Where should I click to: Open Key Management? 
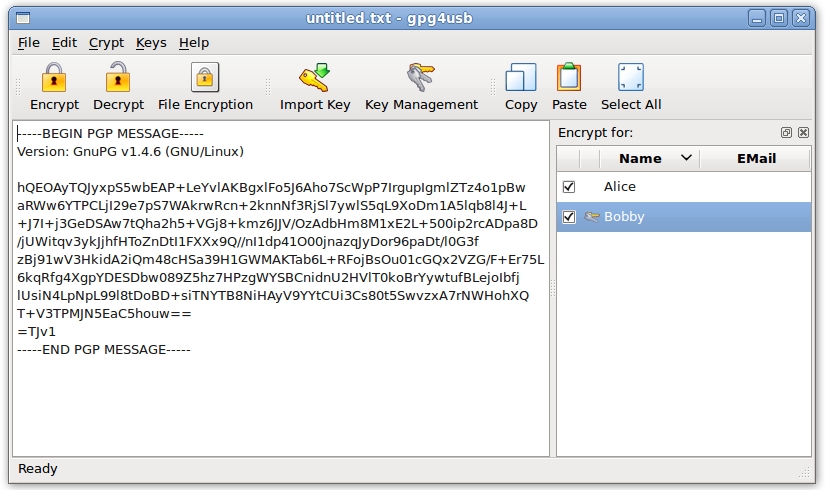421,87
